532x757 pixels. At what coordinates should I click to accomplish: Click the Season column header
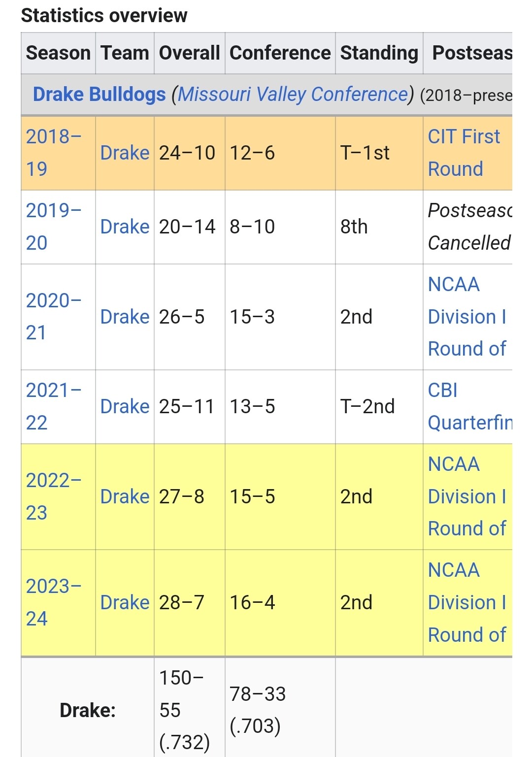click(58, 53)
